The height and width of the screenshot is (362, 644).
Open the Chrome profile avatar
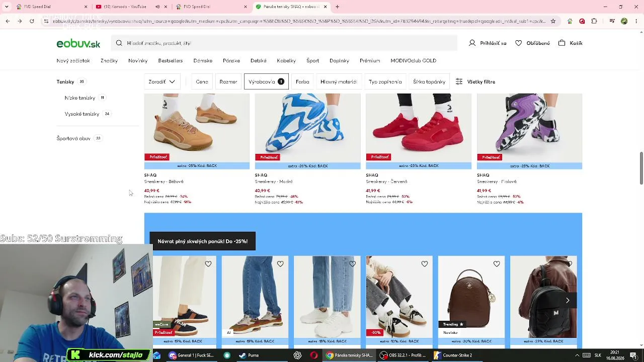point(624,21)
